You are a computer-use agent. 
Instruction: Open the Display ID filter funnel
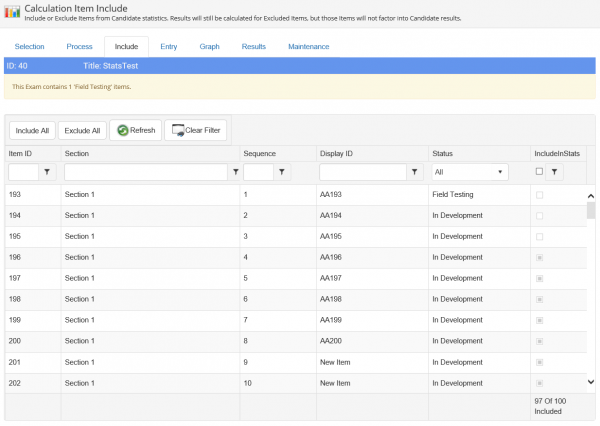pos(414,172)
